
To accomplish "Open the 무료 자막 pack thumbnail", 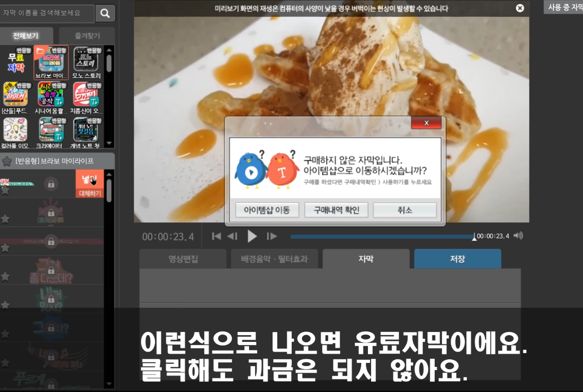I will point(16,62).
